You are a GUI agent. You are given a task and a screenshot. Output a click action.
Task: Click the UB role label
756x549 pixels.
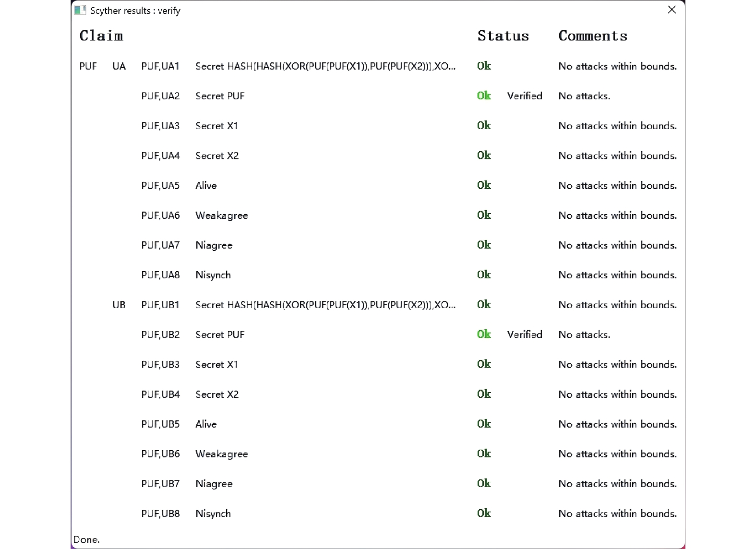coord(119,305)
